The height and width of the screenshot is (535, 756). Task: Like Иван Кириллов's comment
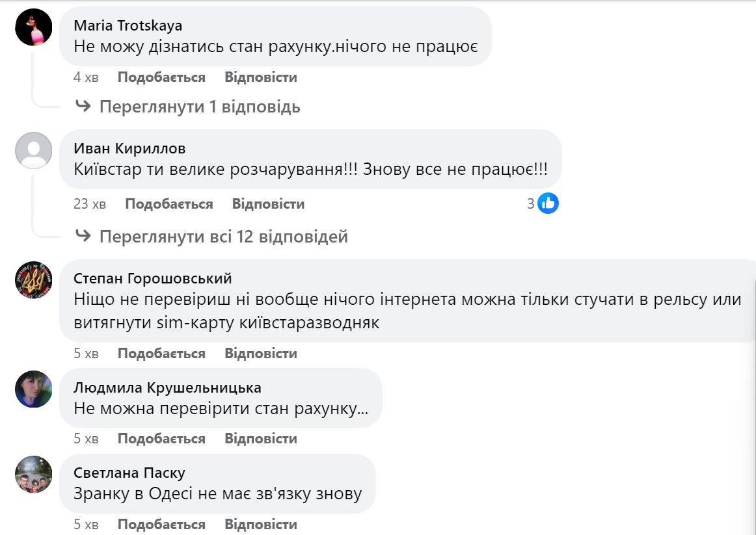[169, 203]
